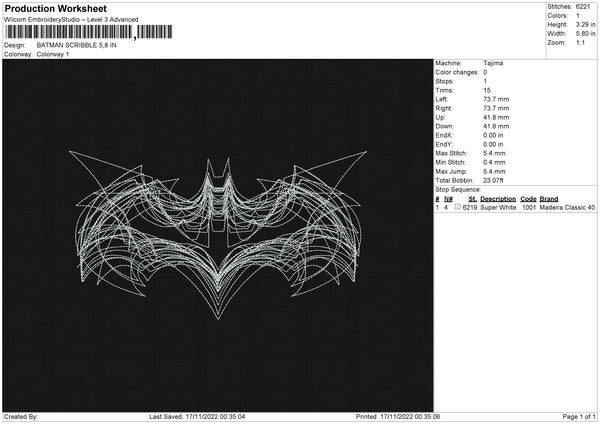Viewport: 600px width, 424px height.
Task: Click the Colors value 1
Action: click(578, 16)
